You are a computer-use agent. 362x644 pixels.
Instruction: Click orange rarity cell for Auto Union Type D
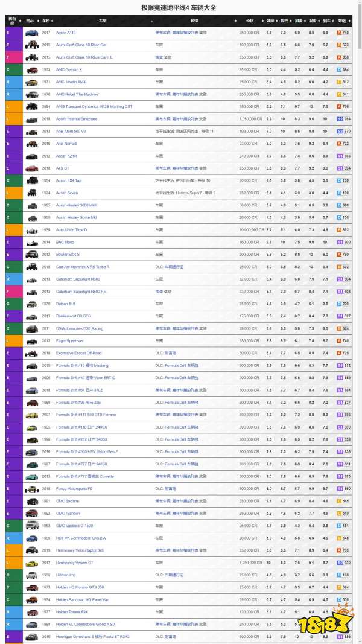[14, 230]
